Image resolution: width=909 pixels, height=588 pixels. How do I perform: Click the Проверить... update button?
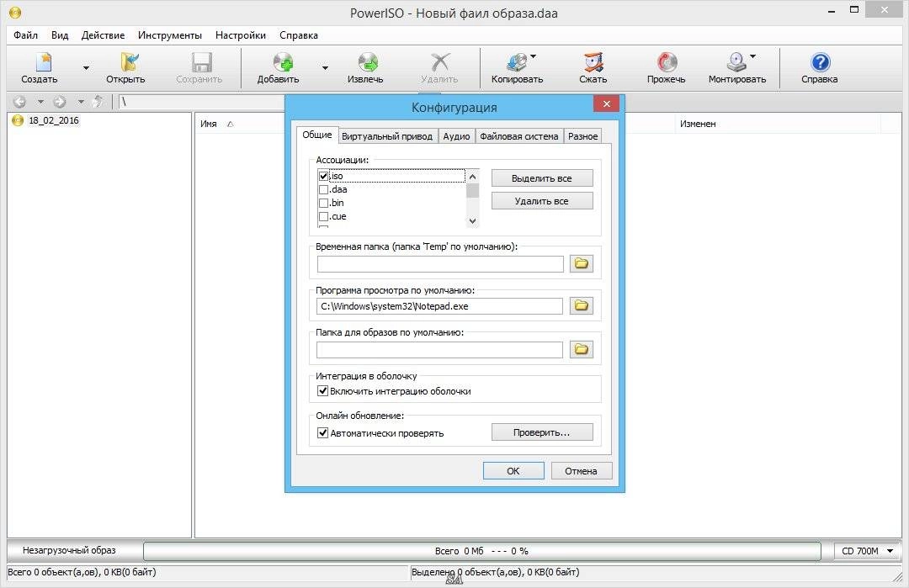542,432
